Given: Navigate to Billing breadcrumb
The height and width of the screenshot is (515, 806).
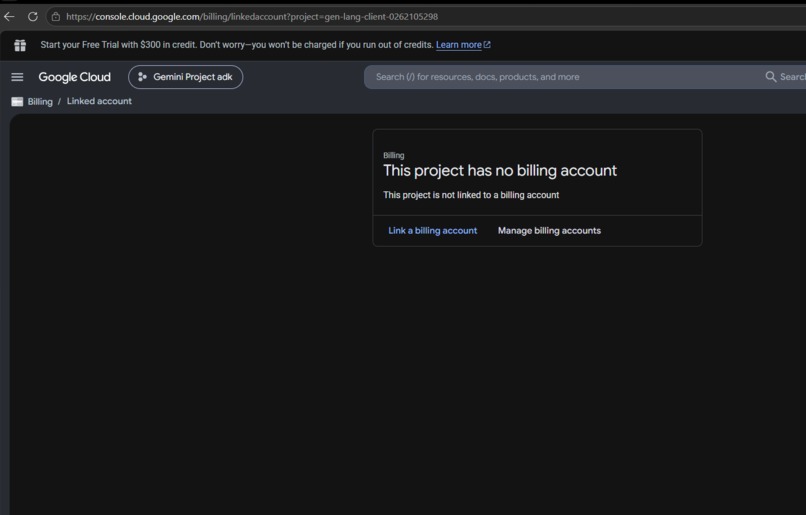Looking at the screenshot, I should 40,102.
